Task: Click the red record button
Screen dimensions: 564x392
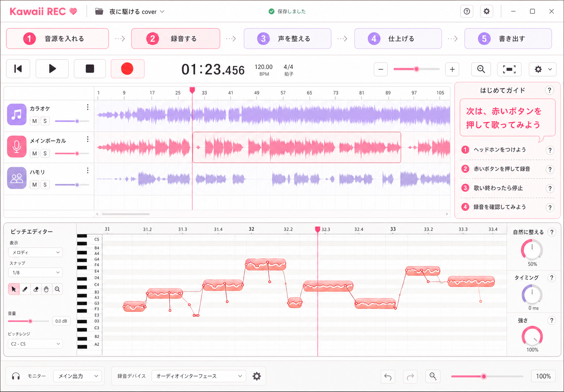Action: point(127,69)
